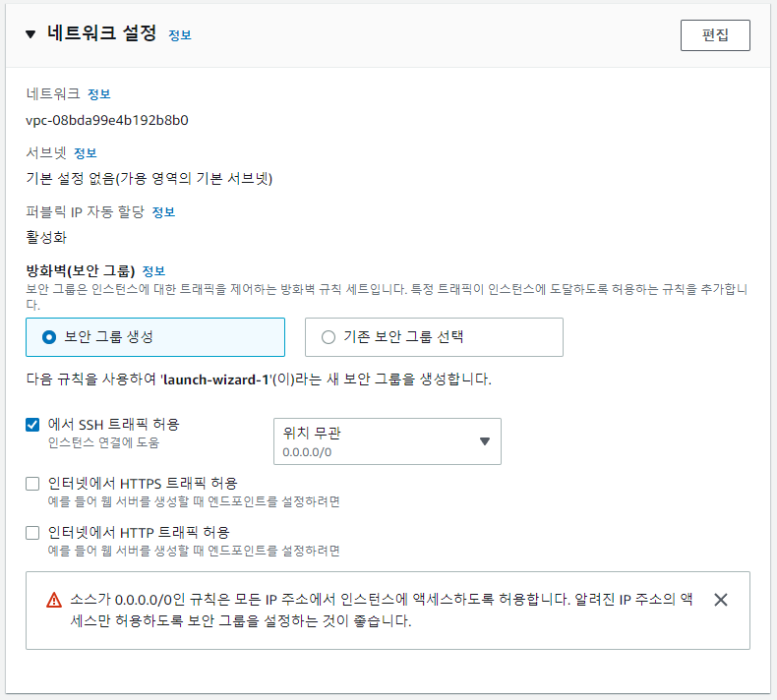Uncheck the SSH 트래픽 허용 checkbox
The image size is (777, 700).
point(32,425)
